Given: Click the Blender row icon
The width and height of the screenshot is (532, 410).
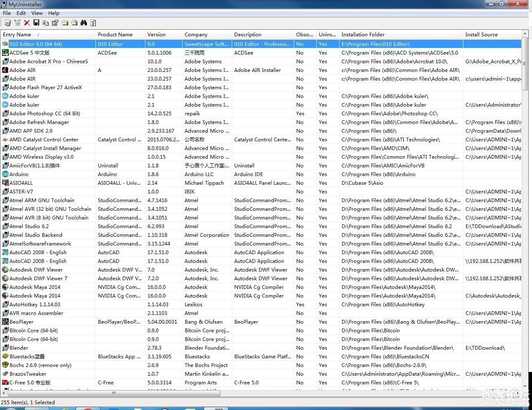Looking at the screenshot, I should coord(5,348).
